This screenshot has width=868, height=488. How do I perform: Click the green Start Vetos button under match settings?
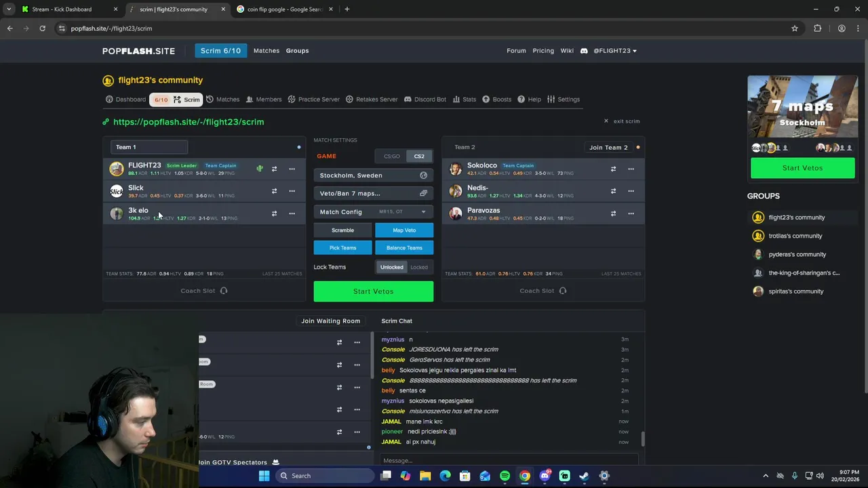click(374, 291)
